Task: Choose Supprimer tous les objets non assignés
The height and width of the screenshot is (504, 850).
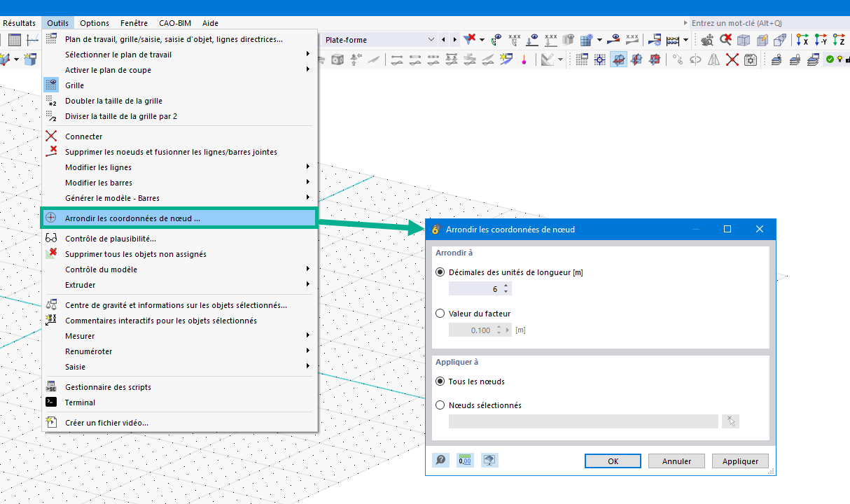Action: point(181,254)
